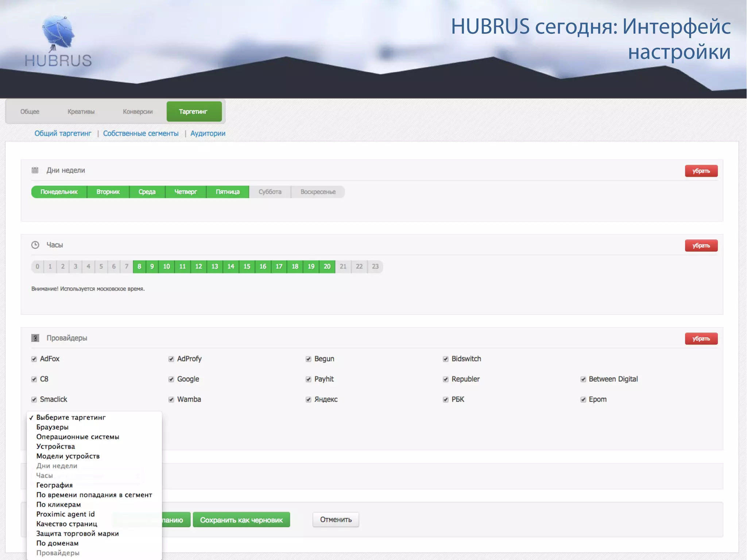Viewport: 747px width, 560px height.
Task: Choose Устройства from the targeting list
Action: click(94, 447)
